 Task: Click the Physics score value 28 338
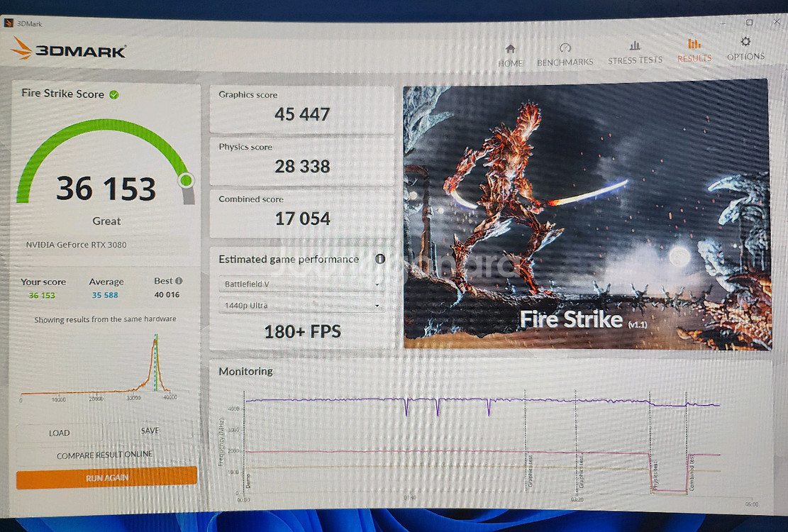[302, 166]
